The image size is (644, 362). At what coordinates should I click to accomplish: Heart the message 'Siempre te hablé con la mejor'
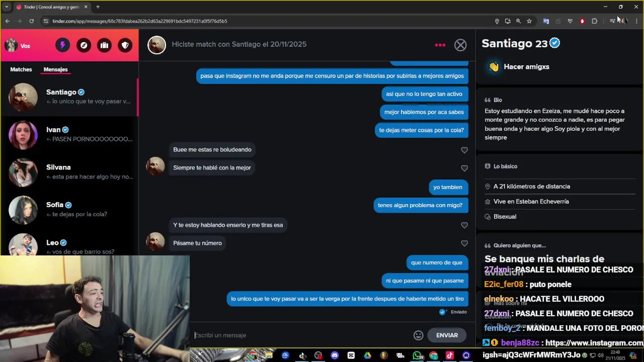[x=464, y=168]
